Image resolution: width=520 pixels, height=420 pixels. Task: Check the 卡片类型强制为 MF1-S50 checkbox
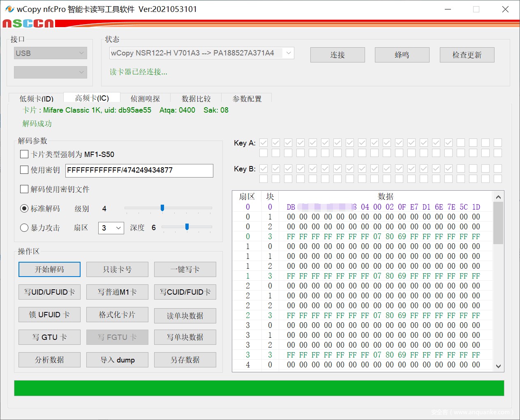[x=24, y=155]
